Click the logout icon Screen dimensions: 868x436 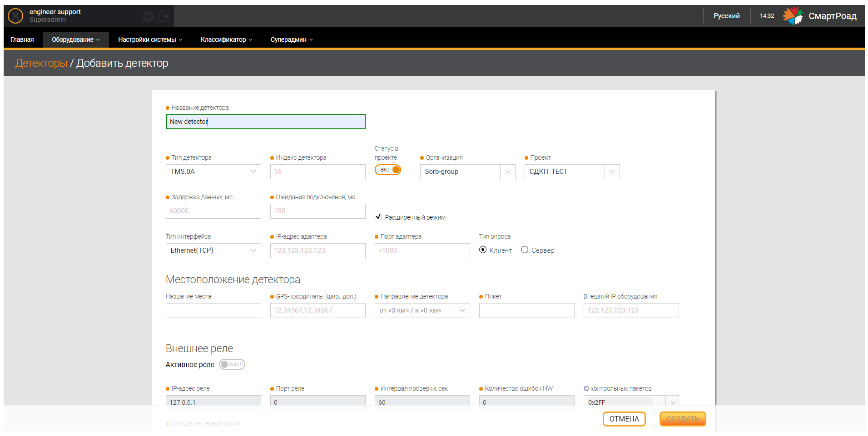coord(164,16)
